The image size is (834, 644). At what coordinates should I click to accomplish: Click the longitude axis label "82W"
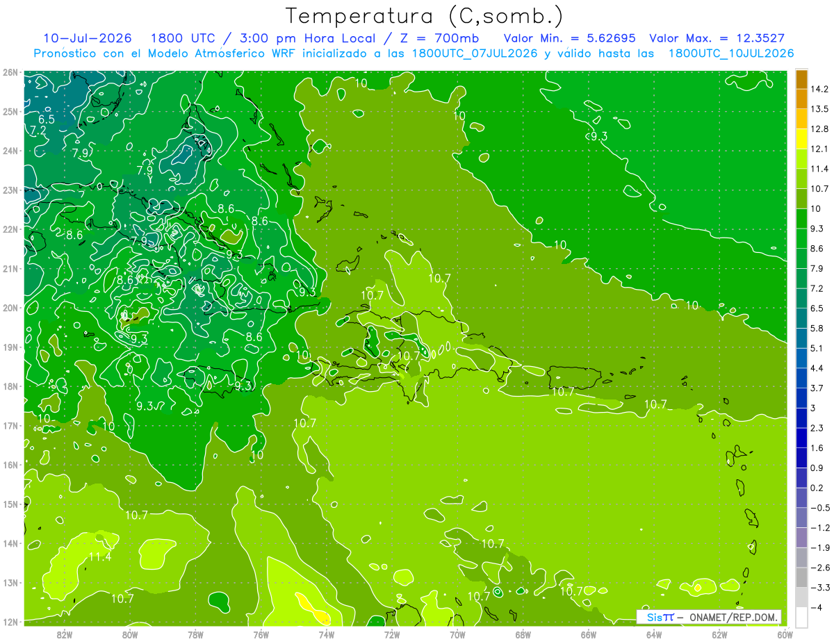point(65,634)
